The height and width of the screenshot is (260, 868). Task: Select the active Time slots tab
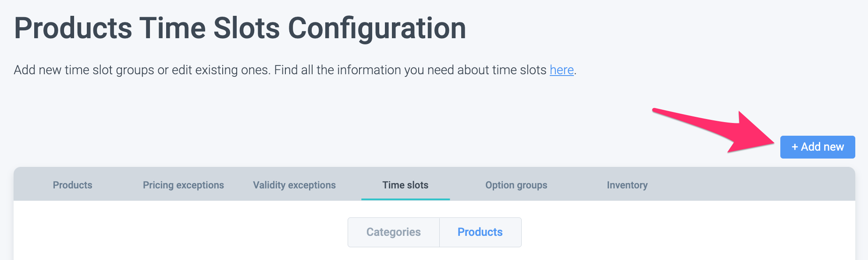coord(405,185)
